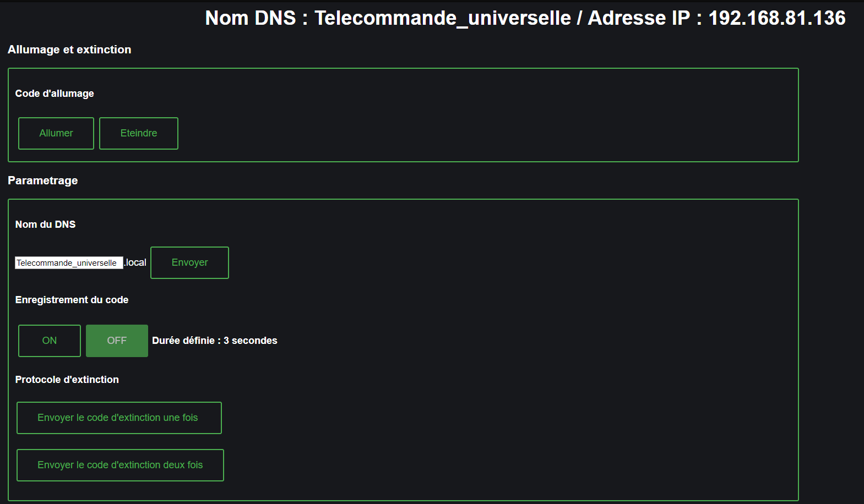Screen dimensions: 864x504
Task: Click inside the Telecommande_universelle text box
Action: coord(69,262)
